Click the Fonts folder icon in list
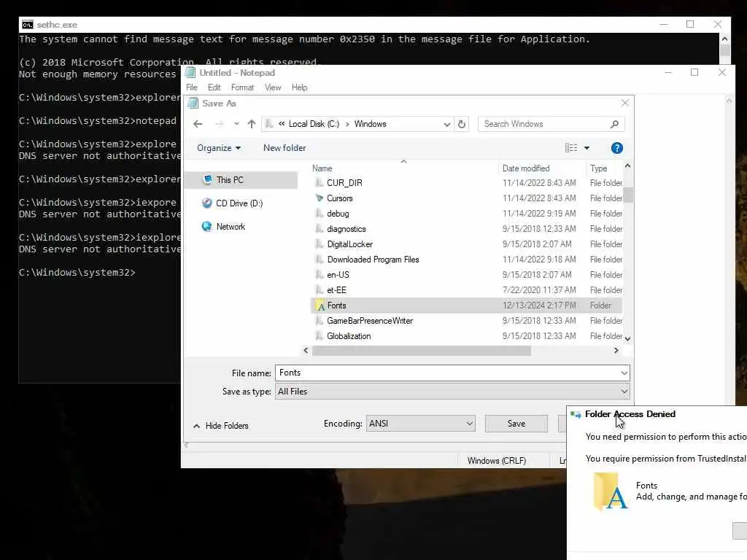This screenshot has height=560, width=747. pos(320,306)
